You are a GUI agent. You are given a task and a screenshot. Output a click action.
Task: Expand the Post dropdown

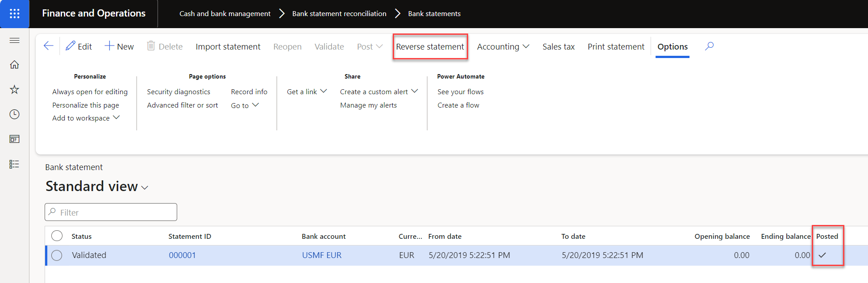[370, 47]
